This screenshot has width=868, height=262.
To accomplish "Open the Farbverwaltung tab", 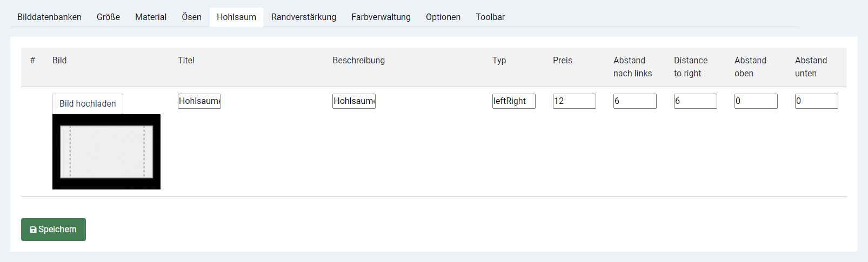I will (x=381, y=17).
